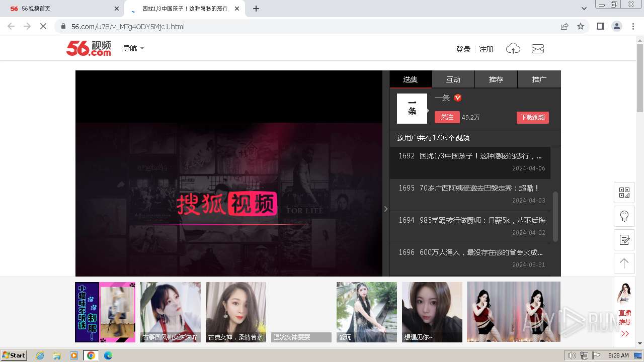Click the share page icon
This screenshot has width=644, height=362.
coord(565,26)
